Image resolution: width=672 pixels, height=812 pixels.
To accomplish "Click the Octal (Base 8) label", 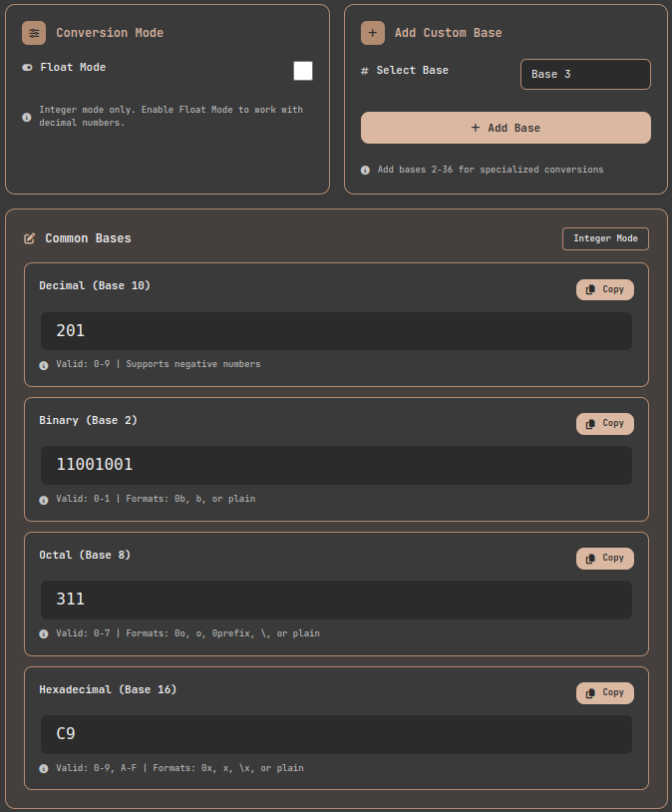I will coord(85,556).
